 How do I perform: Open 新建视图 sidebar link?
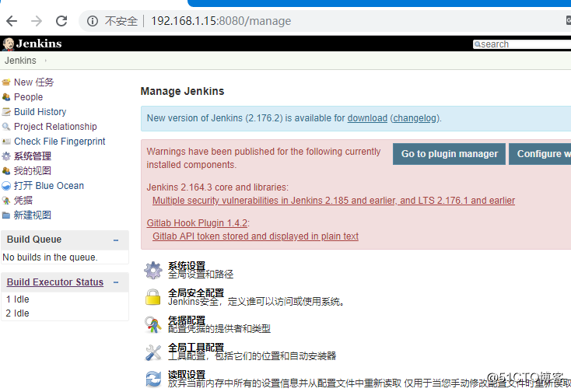tap(33, 215)
